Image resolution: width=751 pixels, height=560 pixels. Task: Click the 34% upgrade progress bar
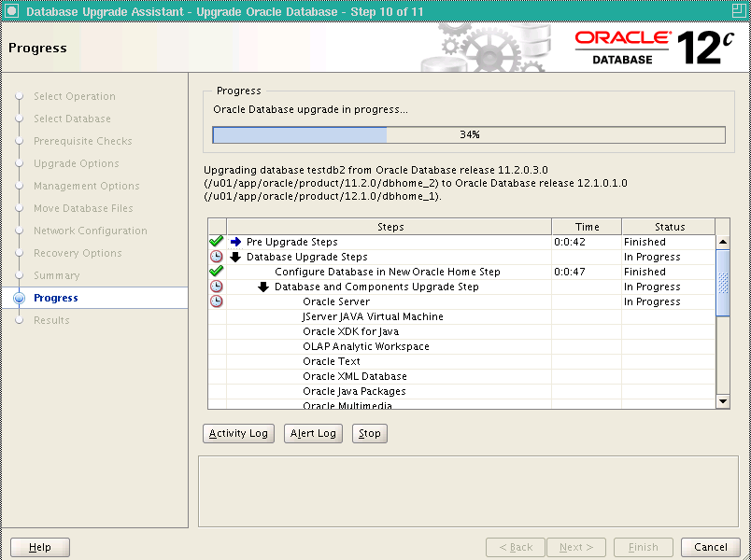[469, 134]
